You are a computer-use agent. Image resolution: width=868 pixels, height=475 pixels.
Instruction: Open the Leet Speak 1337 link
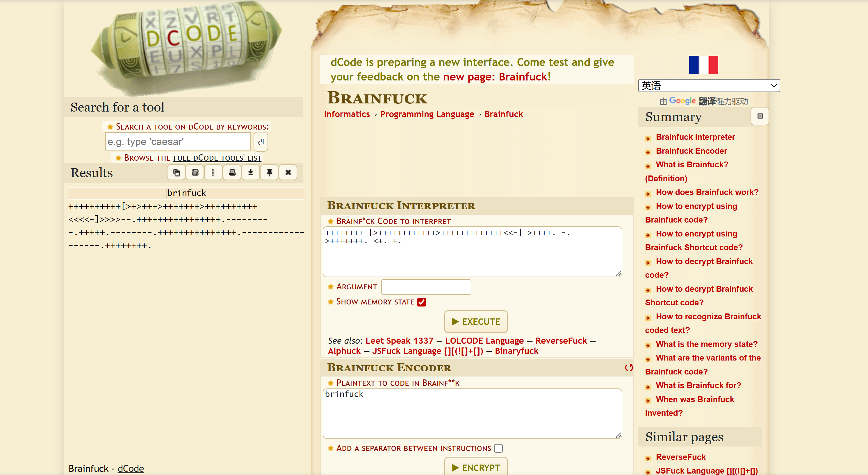click(399, 341)
